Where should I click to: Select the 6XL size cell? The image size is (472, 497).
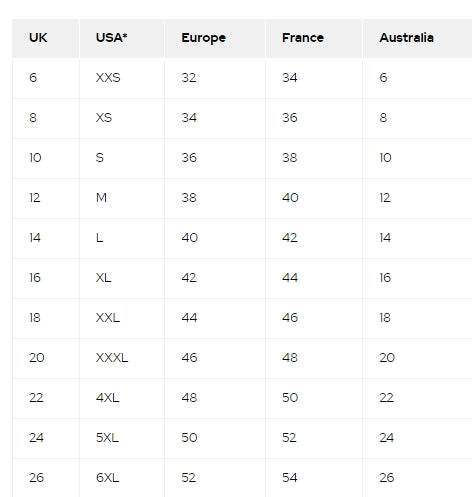pos(122,478)
